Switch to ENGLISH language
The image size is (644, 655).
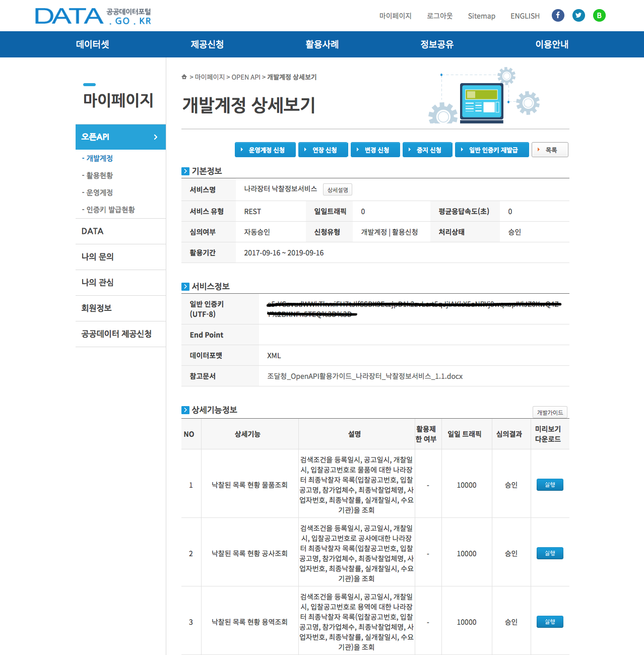click(x=525, y=16)
